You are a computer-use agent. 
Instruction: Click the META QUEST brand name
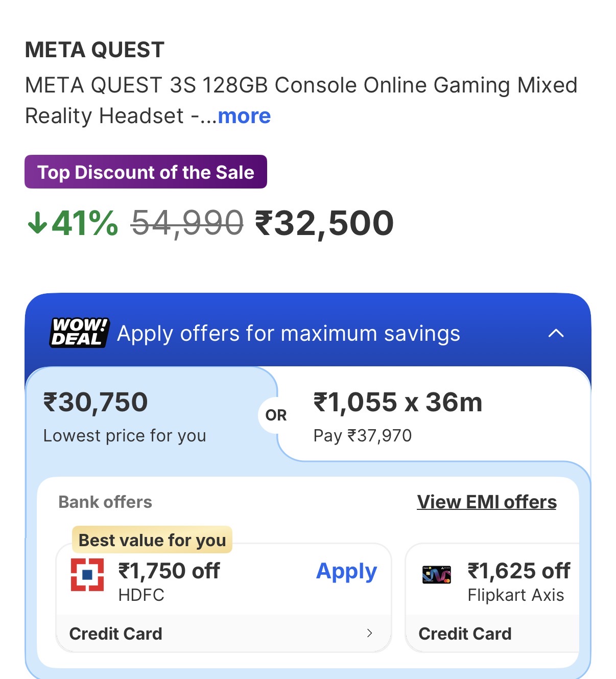[94, 50]
